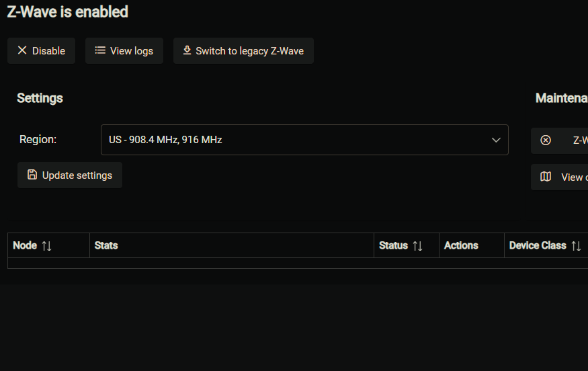
Task: Click the save icon next to Update settings
Action: (32, 175)
